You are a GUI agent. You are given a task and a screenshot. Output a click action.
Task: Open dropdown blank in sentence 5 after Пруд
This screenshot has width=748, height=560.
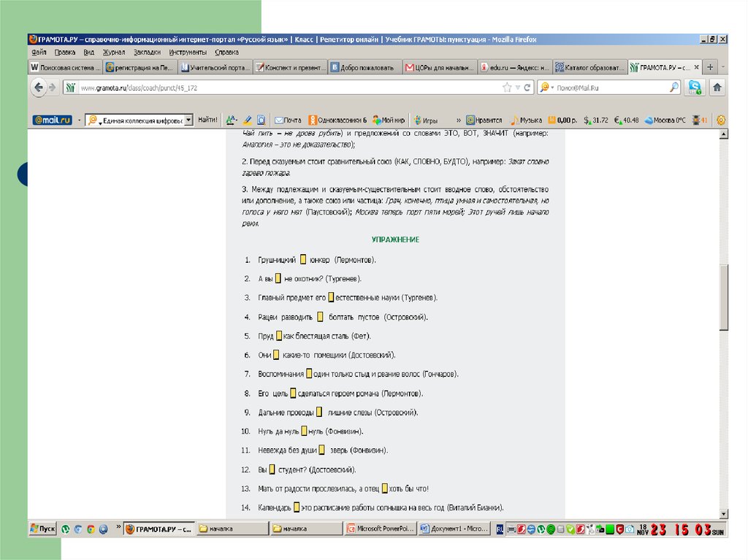tap(278, 336)
